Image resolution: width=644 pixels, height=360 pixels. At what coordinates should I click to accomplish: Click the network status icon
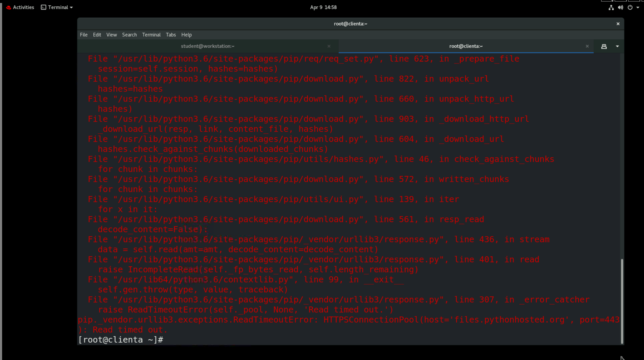point(611,7)
